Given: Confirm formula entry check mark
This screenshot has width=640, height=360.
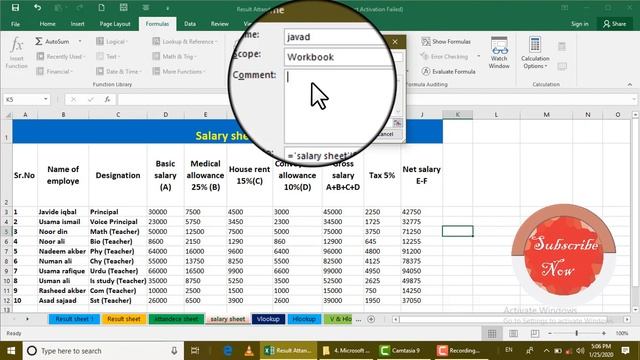Looking at the screenshot, I should click(90, 100).
